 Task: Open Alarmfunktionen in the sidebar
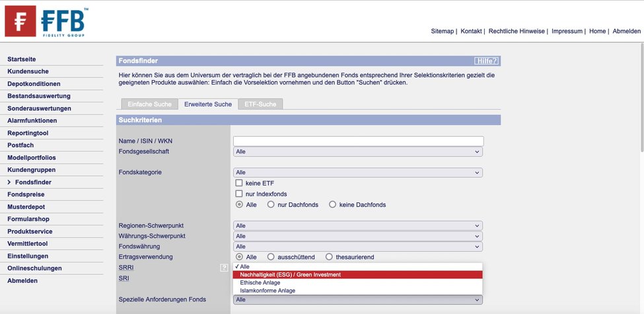[32, 121]
